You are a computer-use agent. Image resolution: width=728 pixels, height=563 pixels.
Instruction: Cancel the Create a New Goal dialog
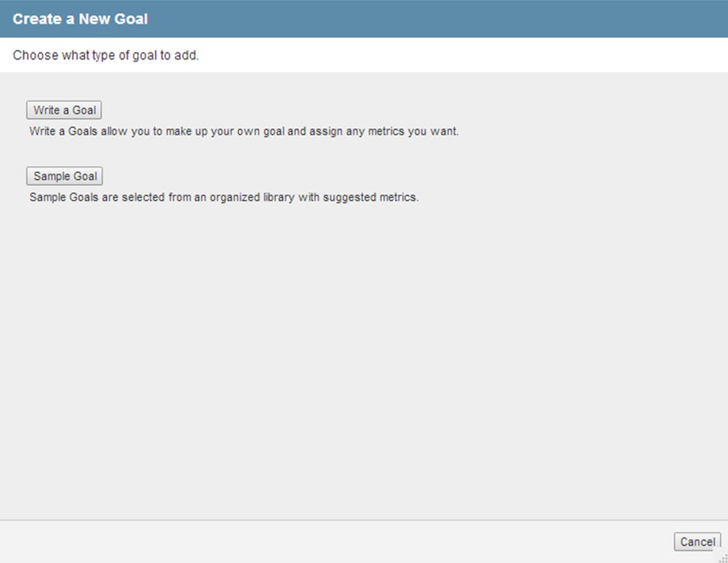click(697, 542)
